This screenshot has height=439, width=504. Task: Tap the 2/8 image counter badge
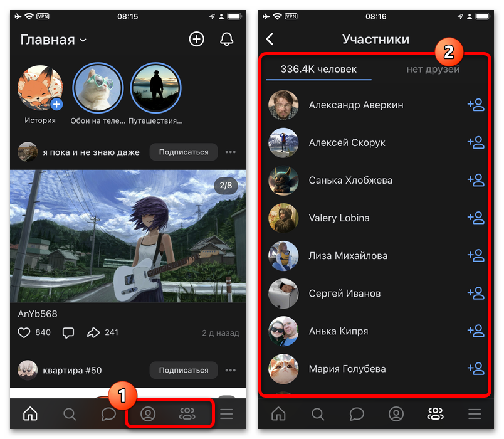point(226,185)
